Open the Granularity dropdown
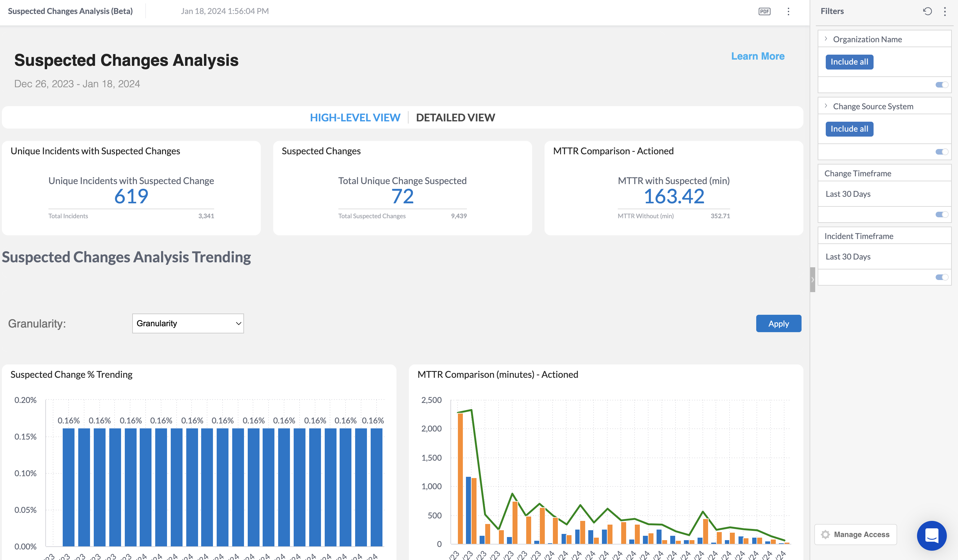 click(x=188, y=323)
